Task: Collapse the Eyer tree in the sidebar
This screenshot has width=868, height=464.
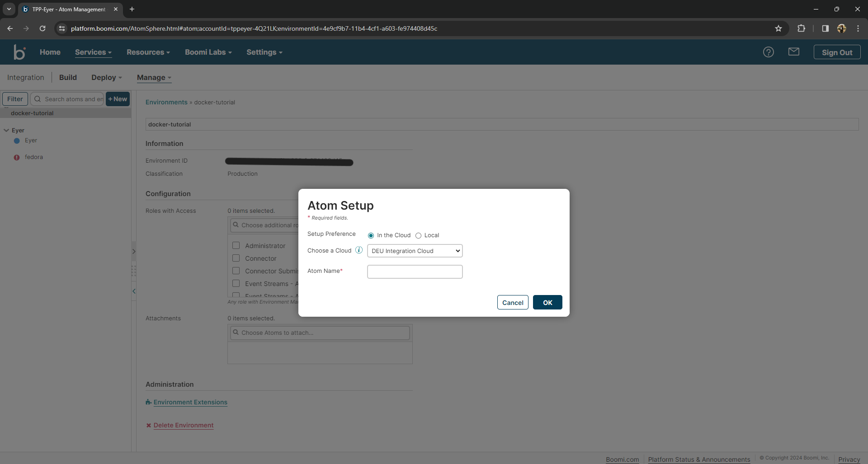Action: (6, 130)
